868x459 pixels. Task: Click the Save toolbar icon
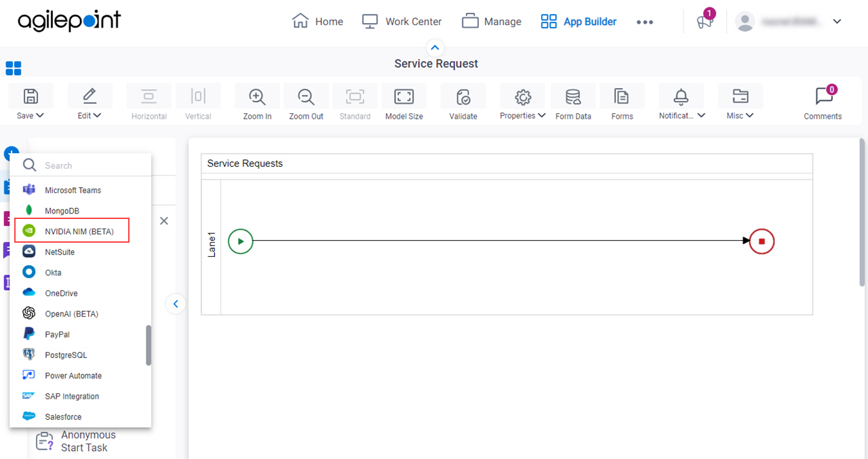(x=31, y=96)
